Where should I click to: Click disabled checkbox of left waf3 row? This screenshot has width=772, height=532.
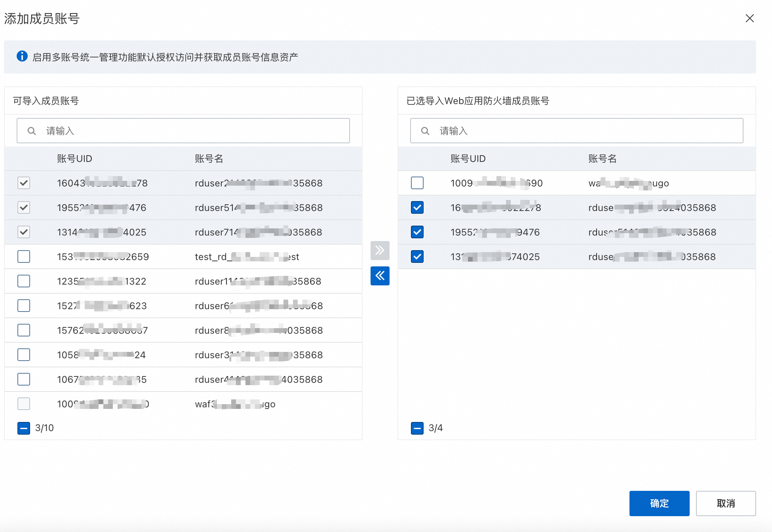point(24,404)
